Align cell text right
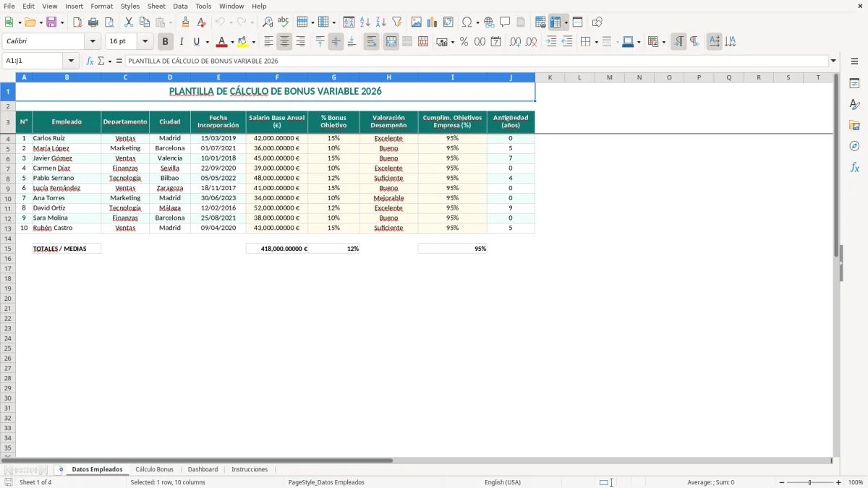This screenshot has width=868, height=488. point(300,42)
